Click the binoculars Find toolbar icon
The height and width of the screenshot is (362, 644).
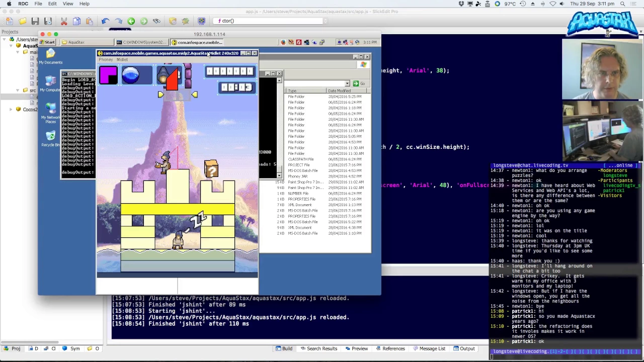click(156, 21)
